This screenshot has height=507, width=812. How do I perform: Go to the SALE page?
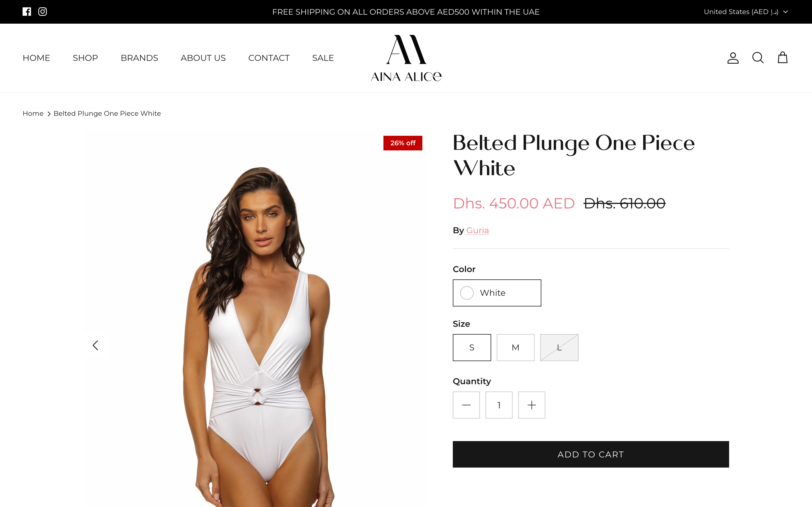pos(323,58)
